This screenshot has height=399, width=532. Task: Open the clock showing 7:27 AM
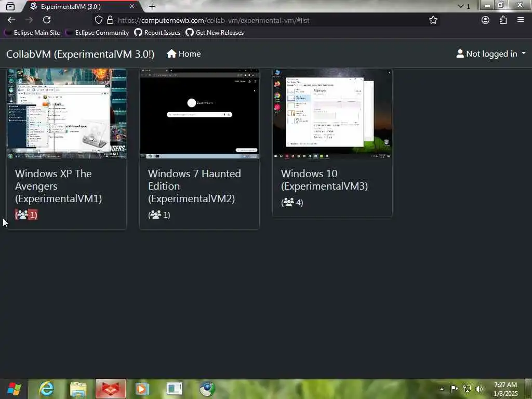506,389
